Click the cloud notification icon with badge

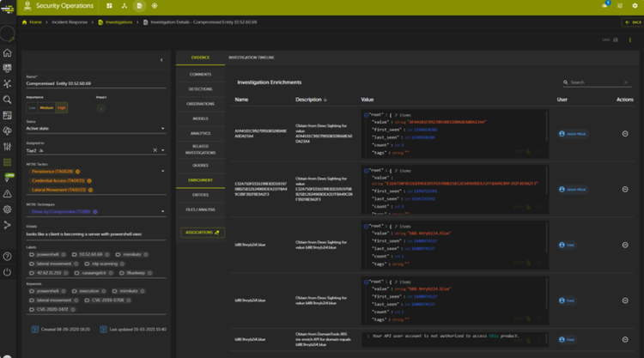point(605,5)
